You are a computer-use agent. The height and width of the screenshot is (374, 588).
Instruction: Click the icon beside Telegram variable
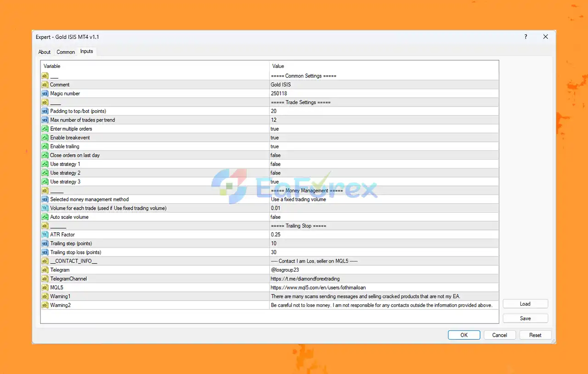coord(45,270)
